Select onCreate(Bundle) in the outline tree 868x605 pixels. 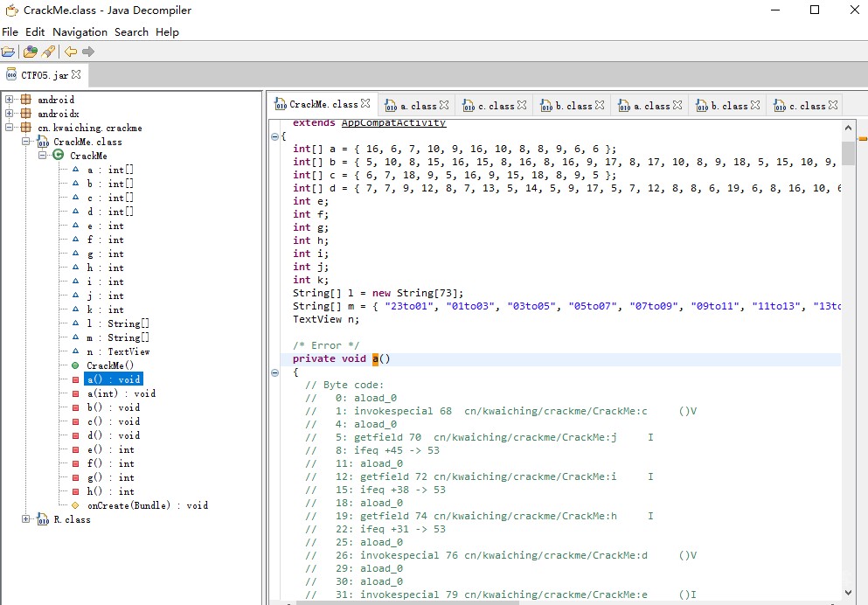[147, 505]
